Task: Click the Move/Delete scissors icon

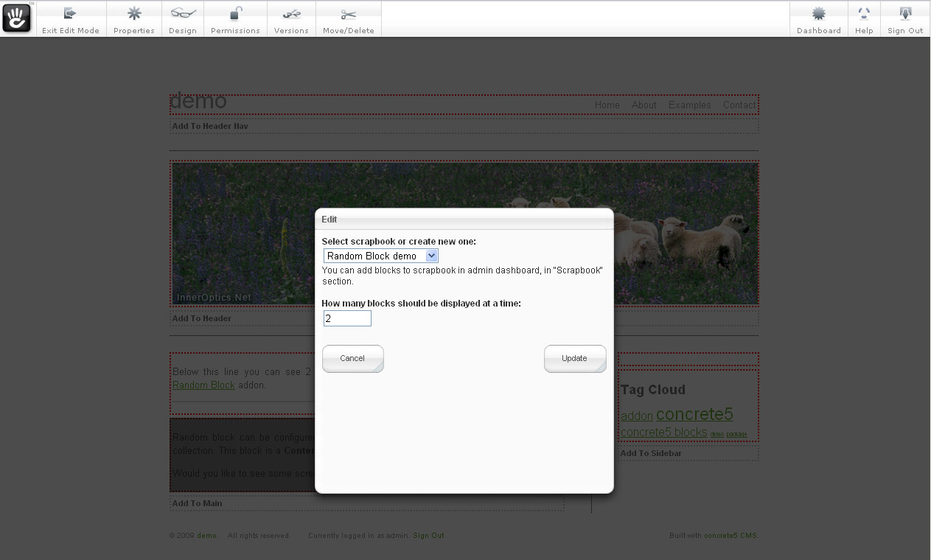Action: (349, 13)
